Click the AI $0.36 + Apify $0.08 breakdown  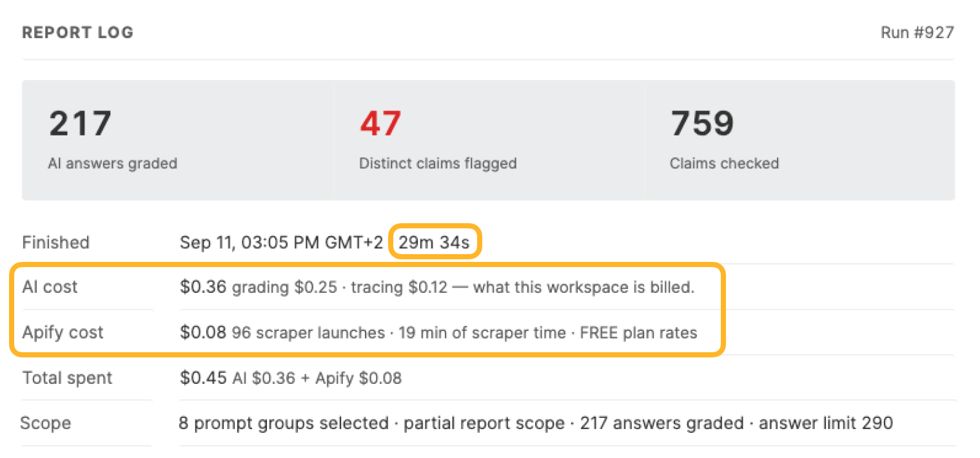coord(317,378)
